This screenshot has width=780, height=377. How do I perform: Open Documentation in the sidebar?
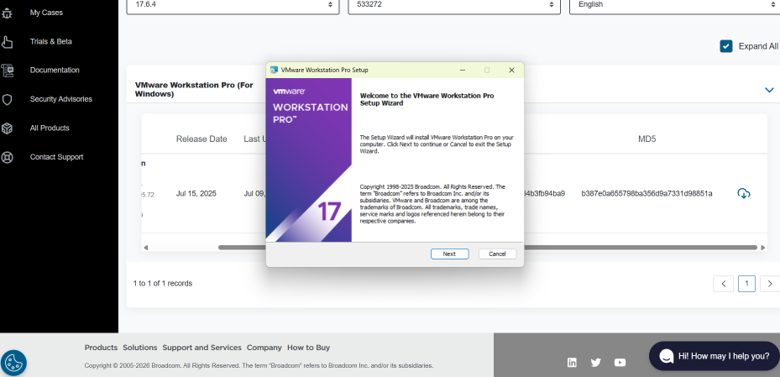tap(55, 70)
